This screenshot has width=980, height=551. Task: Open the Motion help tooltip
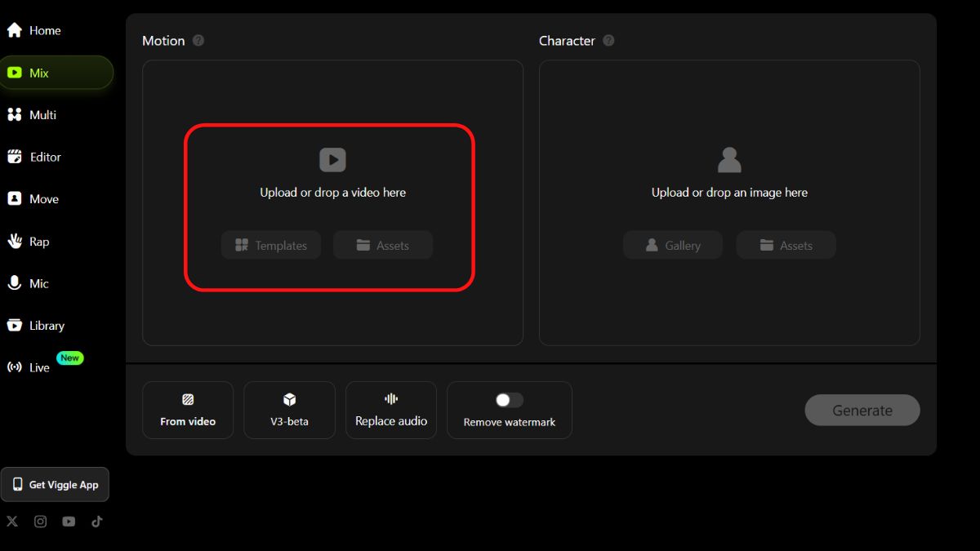click(200, 40)
